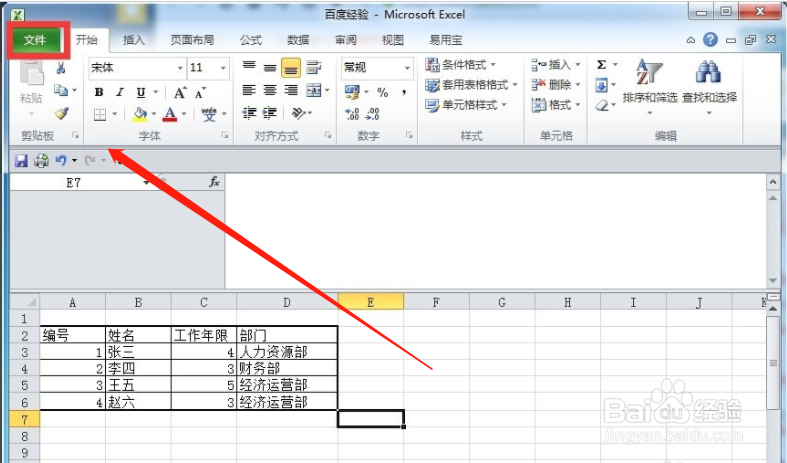Align text left
This screenshot has width=787, height=463.
(249, 90)
